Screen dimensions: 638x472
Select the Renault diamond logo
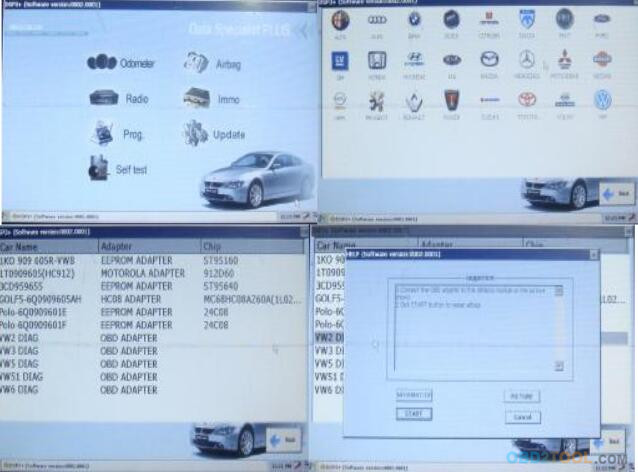point(414,102)
